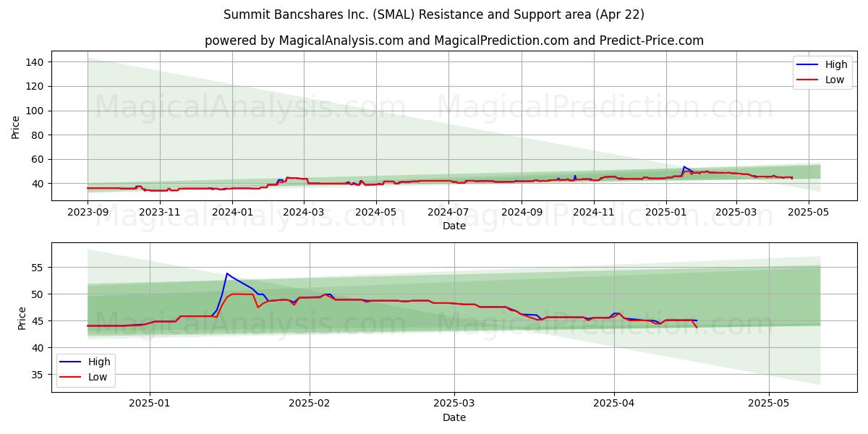Screen dimensions: 868x434
Task: Click the '2024-11' tick label
Action: [x=594, y=213]
